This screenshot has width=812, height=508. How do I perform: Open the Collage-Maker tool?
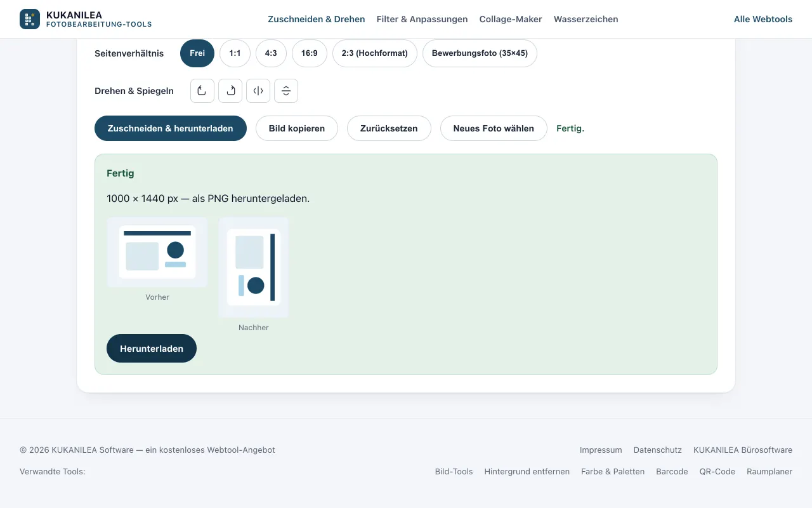click(511, 19)
